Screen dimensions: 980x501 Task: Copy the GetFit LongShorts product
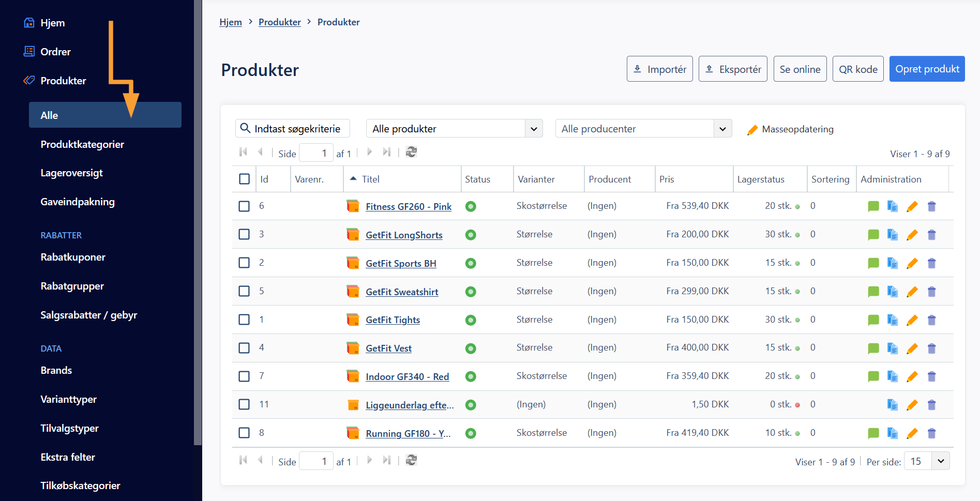tap(893, 235)
